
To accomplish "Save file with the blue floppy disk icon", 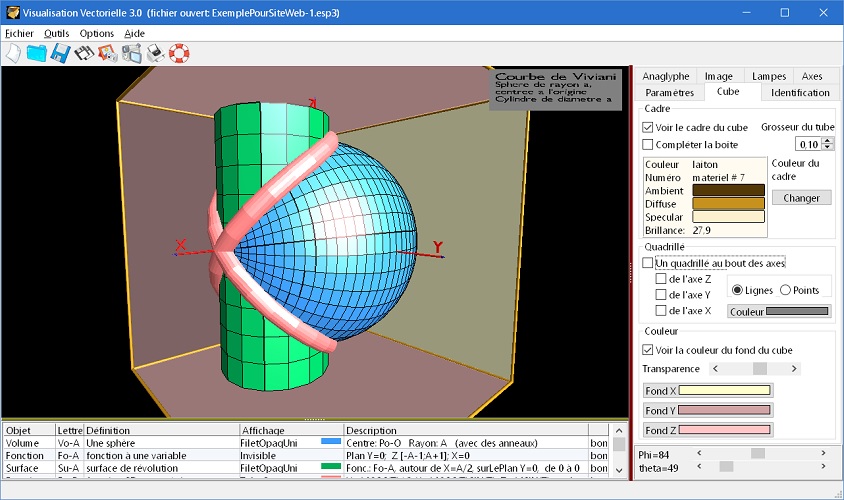I will click(x=60, y=53).
